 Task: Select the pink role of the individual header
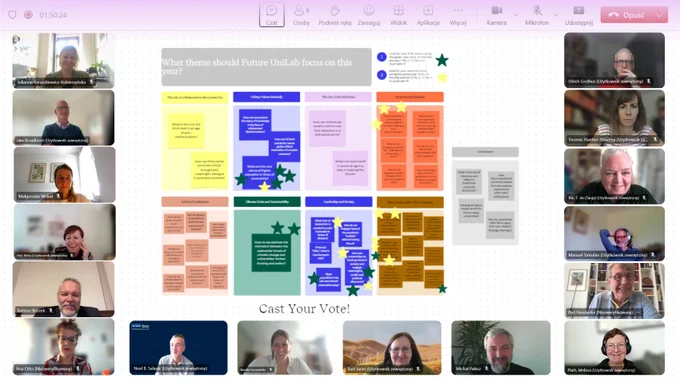(x=338, y=97)
